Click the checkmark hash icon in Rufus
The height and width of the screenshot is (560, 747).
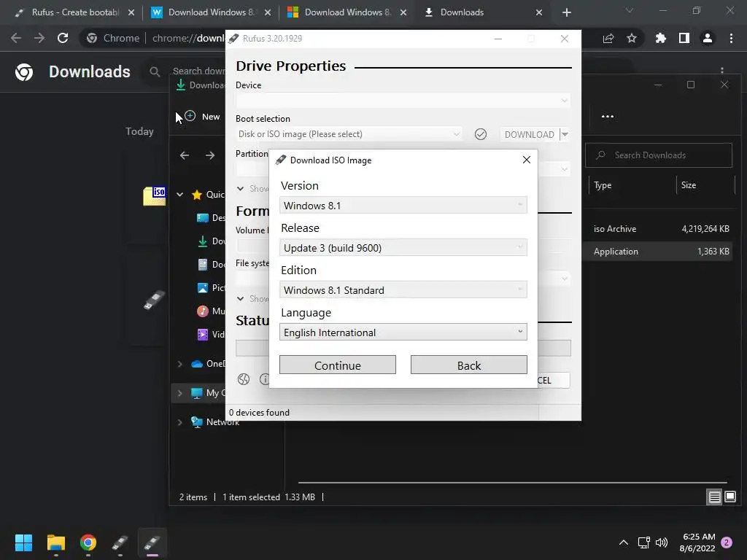click(481, 134)
